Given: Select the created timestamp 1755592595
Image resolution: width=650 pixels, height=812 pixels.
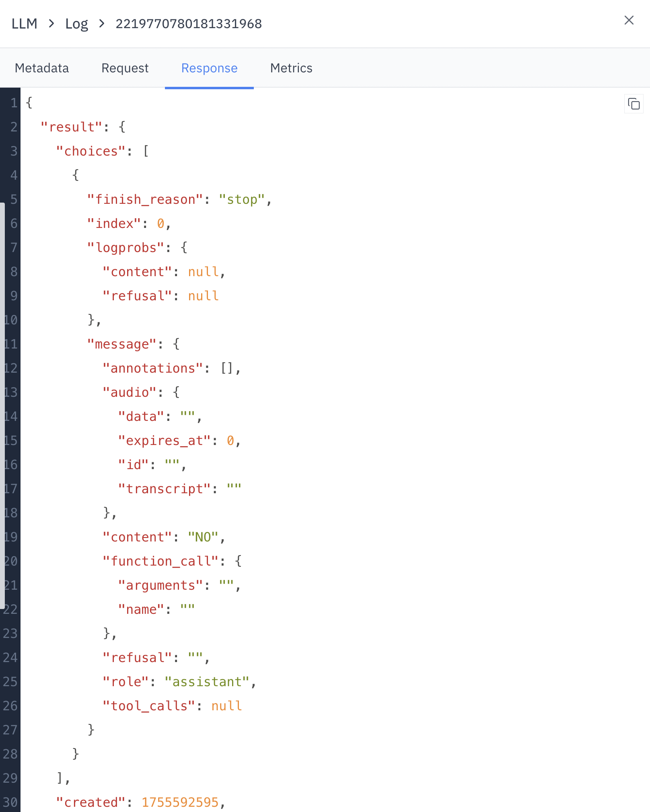Looking at the screenshot, I should click(x=180, y=802).
